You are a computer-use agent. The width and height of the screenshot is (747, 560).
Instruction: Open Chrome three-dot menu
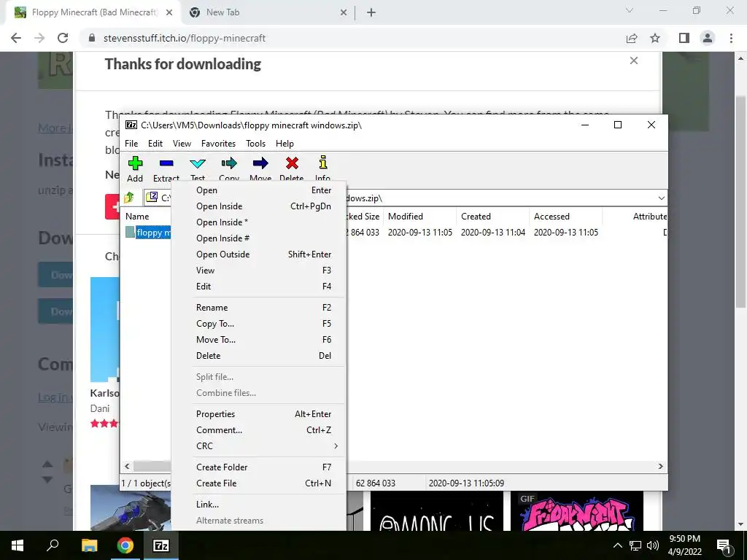pyautogui.click(x=731, y=38)
